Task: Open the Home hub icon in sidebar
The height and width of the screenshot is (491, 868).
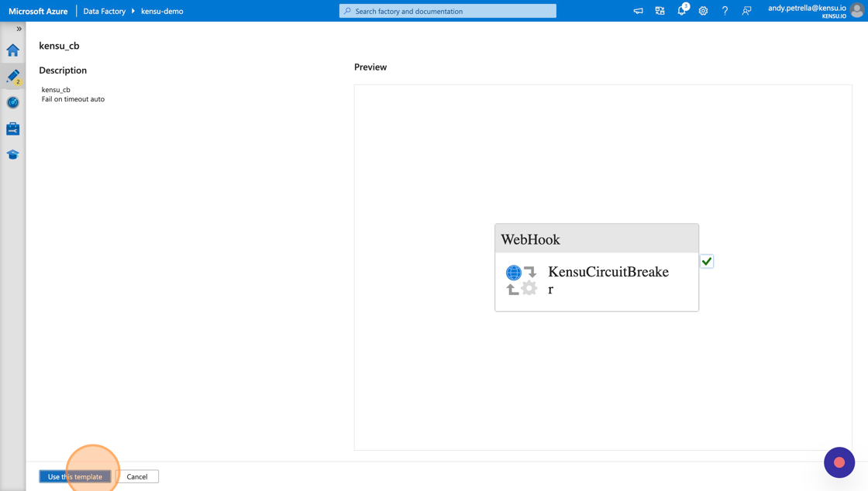Action: pyautogui.click(x=12, y=50)
